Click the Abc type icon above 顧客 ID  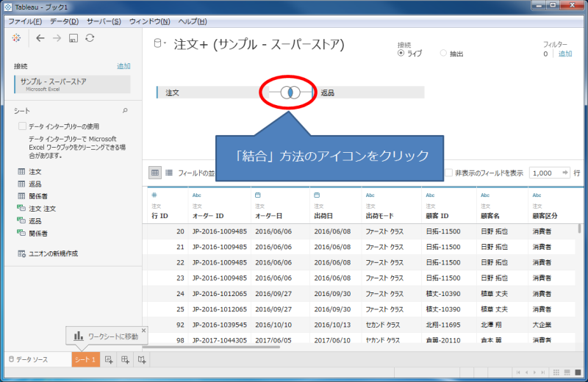click(x=430, y=195)
